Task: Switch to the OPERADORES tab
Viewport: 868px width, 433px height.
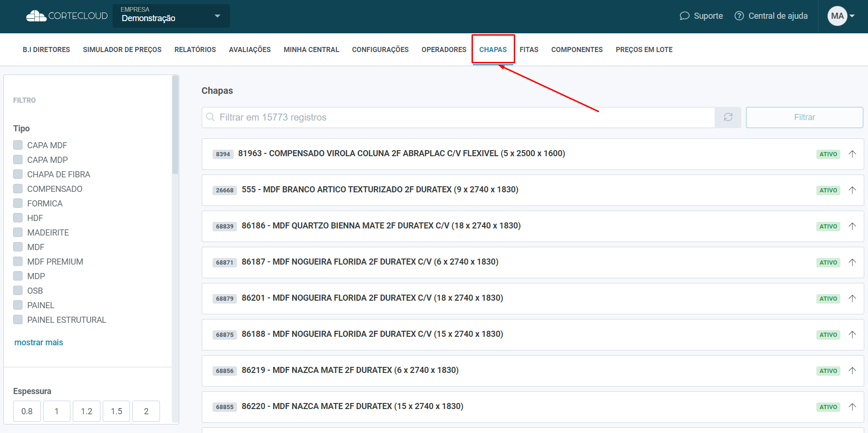Action: [444, 50]
